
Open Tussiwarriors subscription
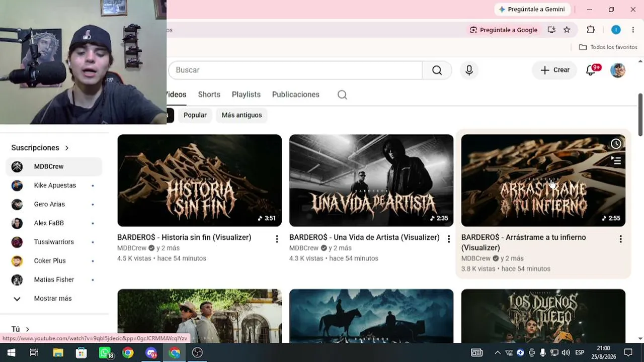click(x=54, y=242)
